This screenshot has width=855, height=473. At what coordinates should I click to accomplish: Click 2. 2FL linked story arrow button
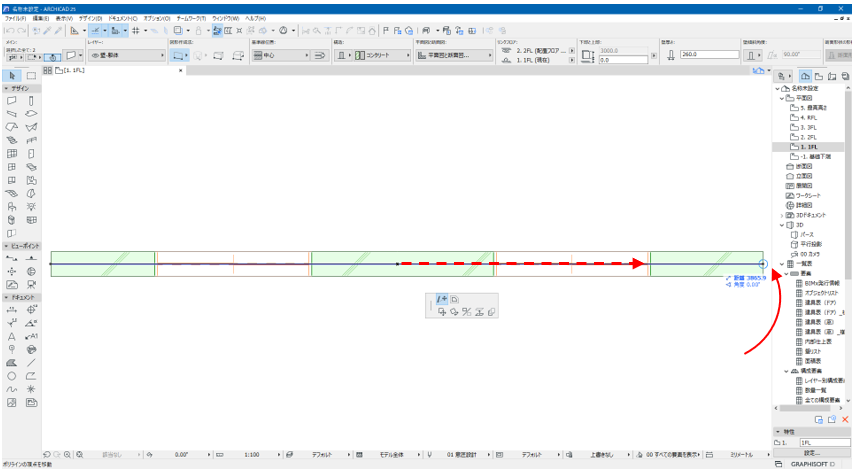[x=572, y=51]
